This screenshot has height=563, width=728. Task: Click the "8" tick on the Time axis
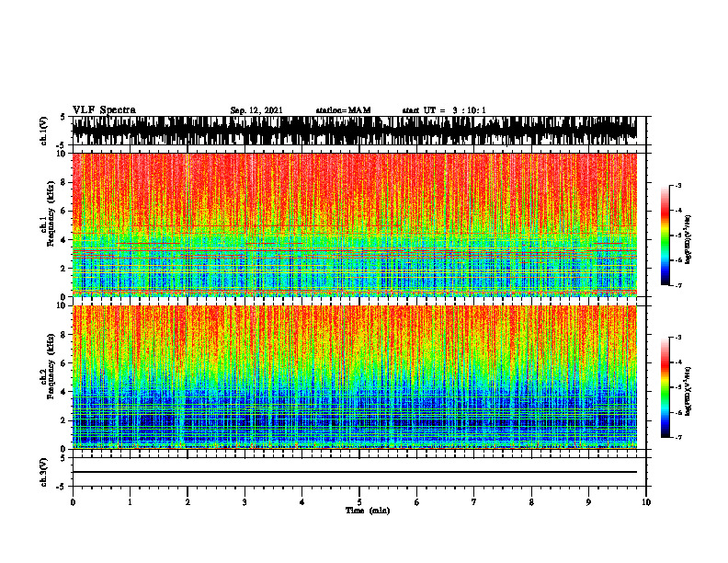(x=531, y=502)
